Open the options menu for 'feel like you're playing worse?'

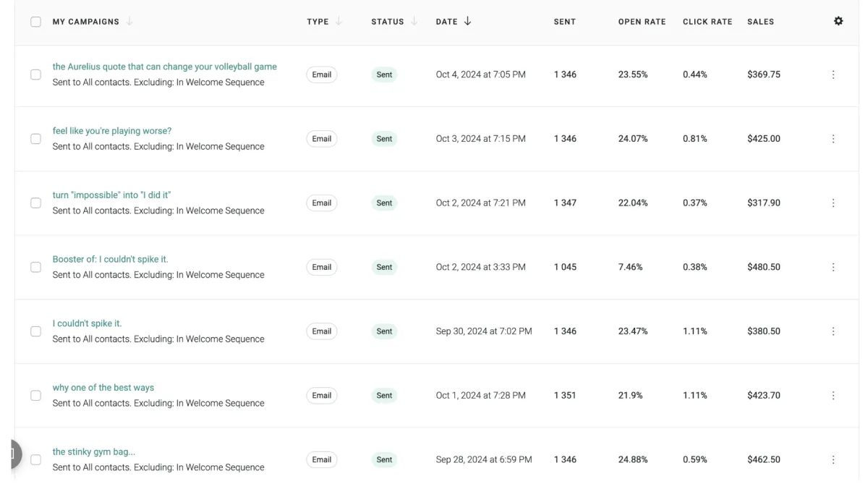coord(833,139)
